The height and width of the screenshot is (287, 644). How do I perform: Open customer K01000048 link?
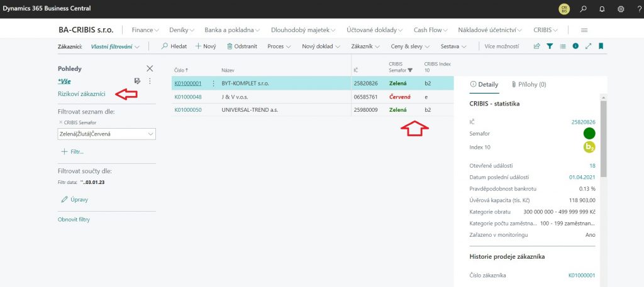point(187,97)
